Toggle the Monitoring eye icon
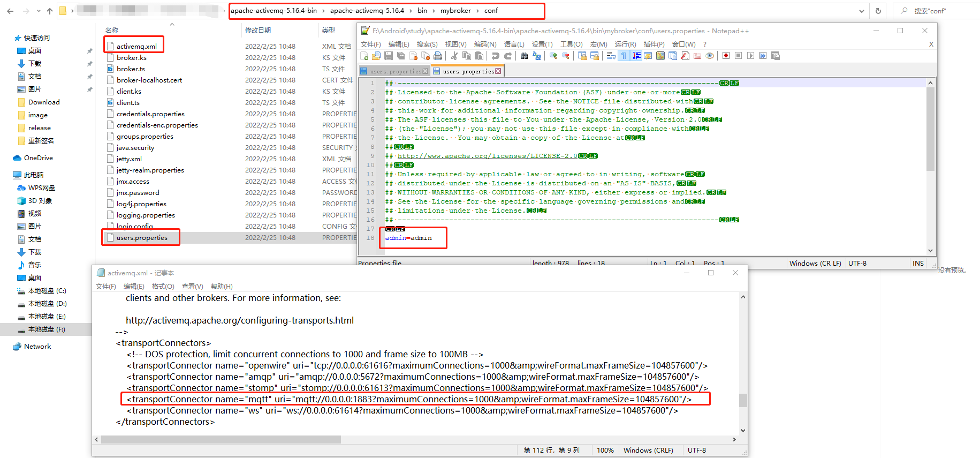Screen dimensions: 980x458 [709, 56]
